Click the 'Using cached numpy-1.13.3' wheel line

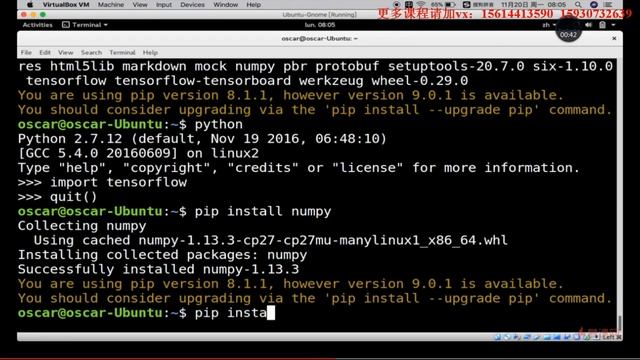tap(271, 240)
